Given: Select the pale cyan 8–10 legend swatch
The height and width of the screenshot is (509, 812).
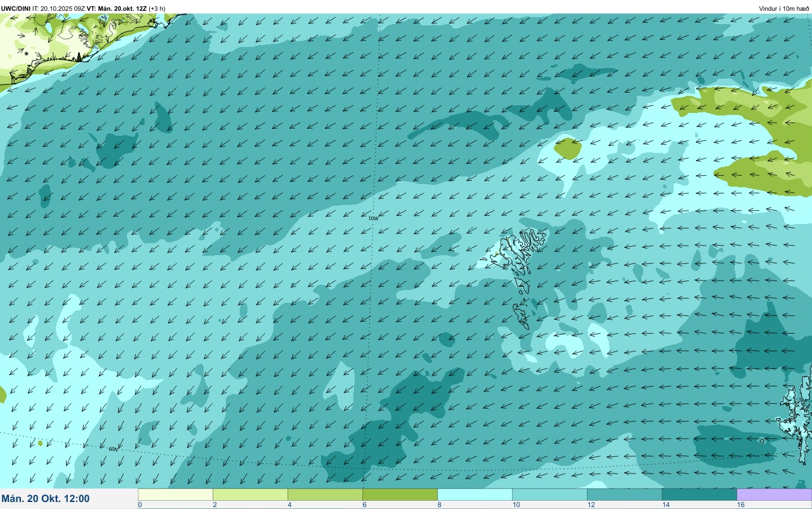Looking at the screenshot, I should point(475,494).
